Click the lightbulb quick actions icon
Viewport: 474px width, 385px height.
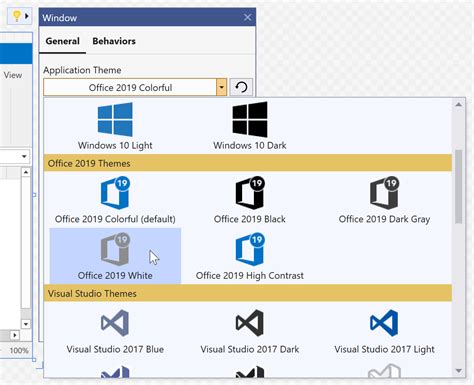tap(16, 16)
